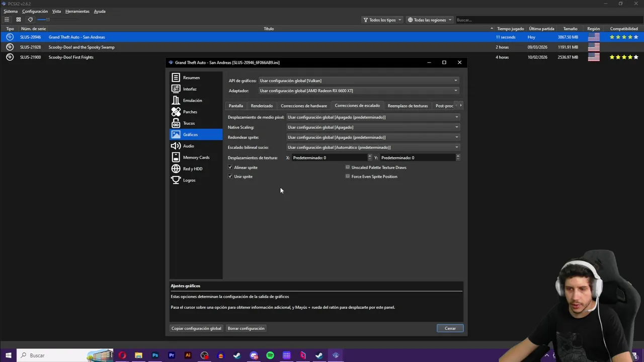Open the Red y HDD settings page

196,168
